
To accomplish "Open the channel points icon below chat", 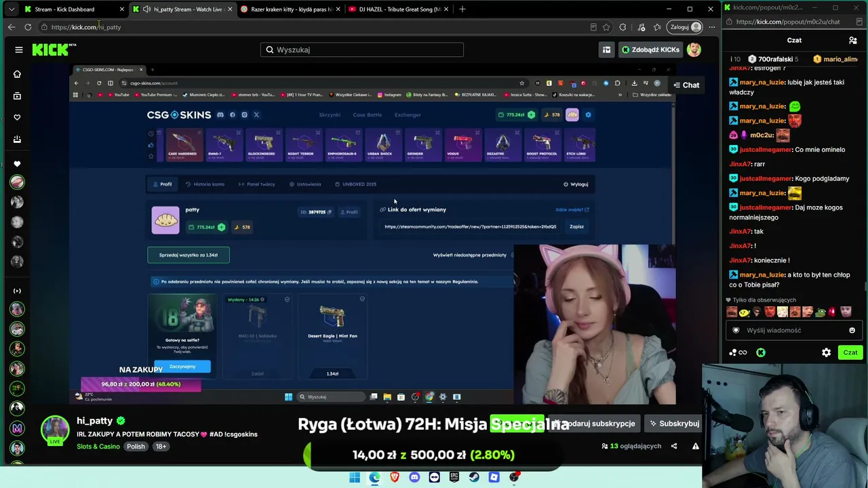I will click(737, 352).
